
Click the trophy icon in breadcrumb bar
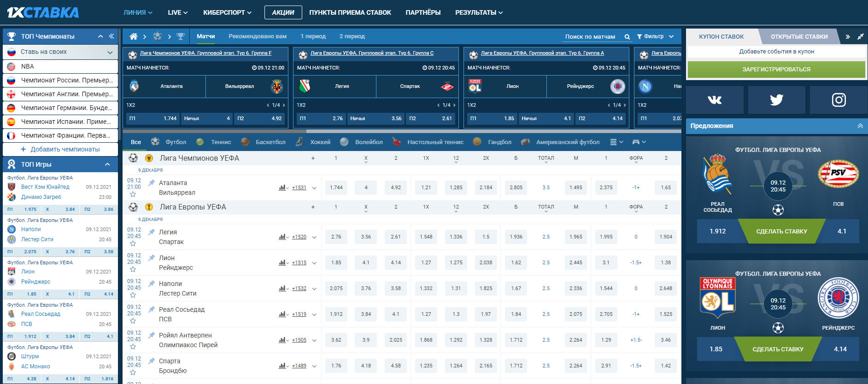[x=181, y=36]
